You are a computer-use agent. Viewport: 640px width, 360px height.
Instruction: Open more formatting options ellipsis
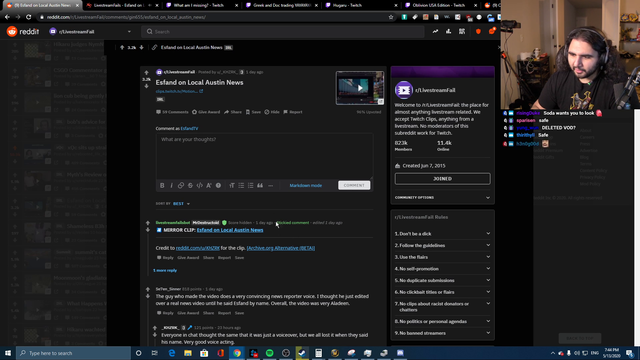270,185
